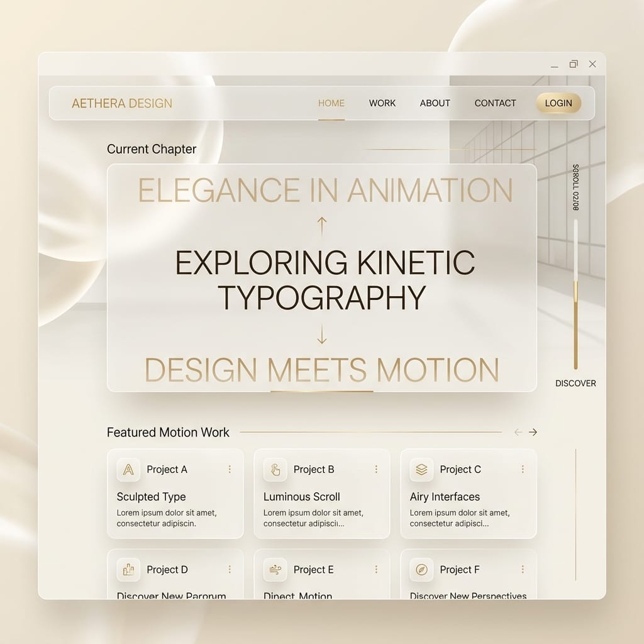Click the Featured Motion Work heading
Screen dimensions: 644x644
pyautogui.click(x=168, y=433)
